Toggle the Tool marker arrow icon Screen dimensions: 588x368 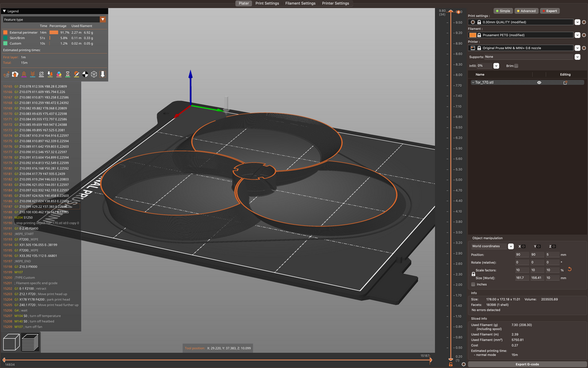coord(102,74)
